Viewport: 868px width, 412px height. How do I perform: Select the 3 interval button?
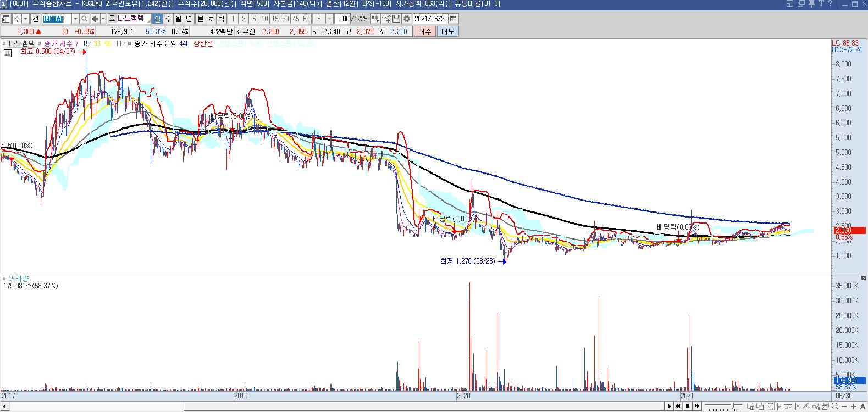pos(244,19)
